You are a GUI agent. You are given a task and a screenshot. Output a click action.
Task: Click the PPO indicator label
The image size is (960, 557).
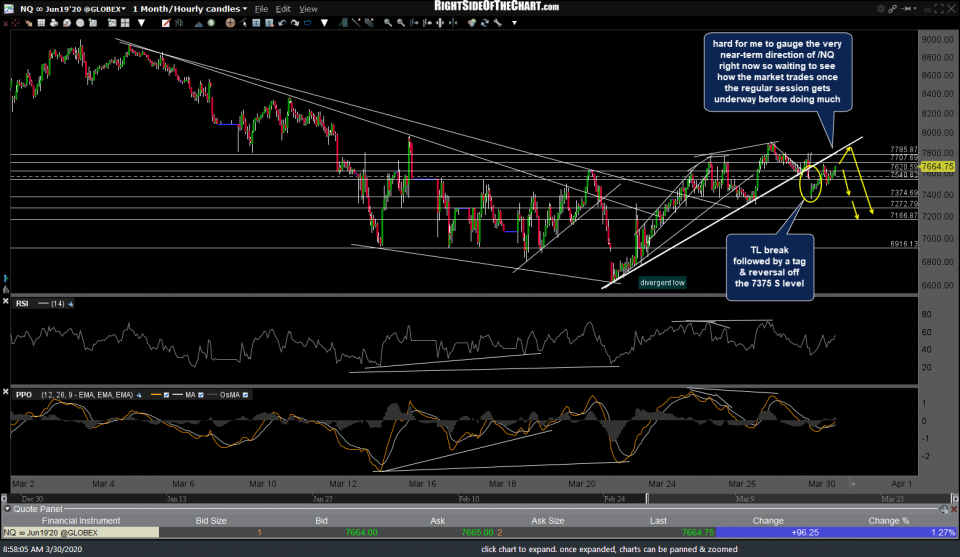(24, 395)
